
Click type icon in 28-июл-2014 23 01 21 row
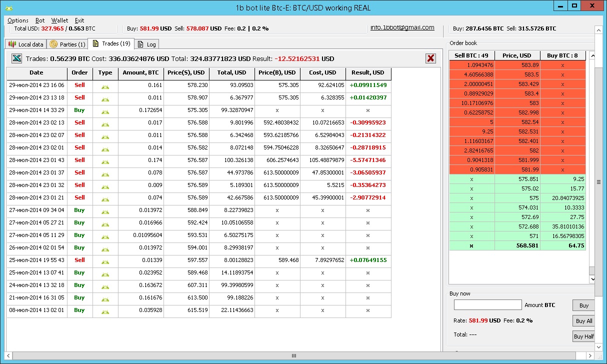pyautogui.click(x=105, y=199)
